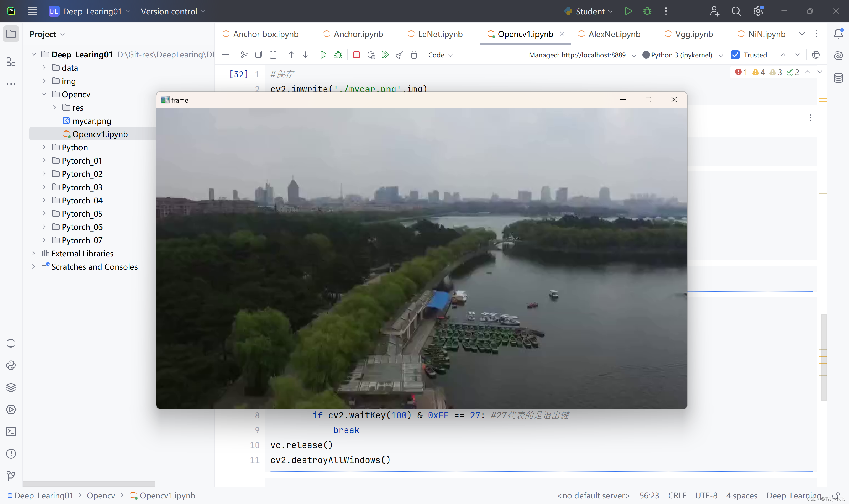This screenshot has width=849, height=504.
Task: Switch to the Anchor.ipynb tab
Action: point(353,34)
